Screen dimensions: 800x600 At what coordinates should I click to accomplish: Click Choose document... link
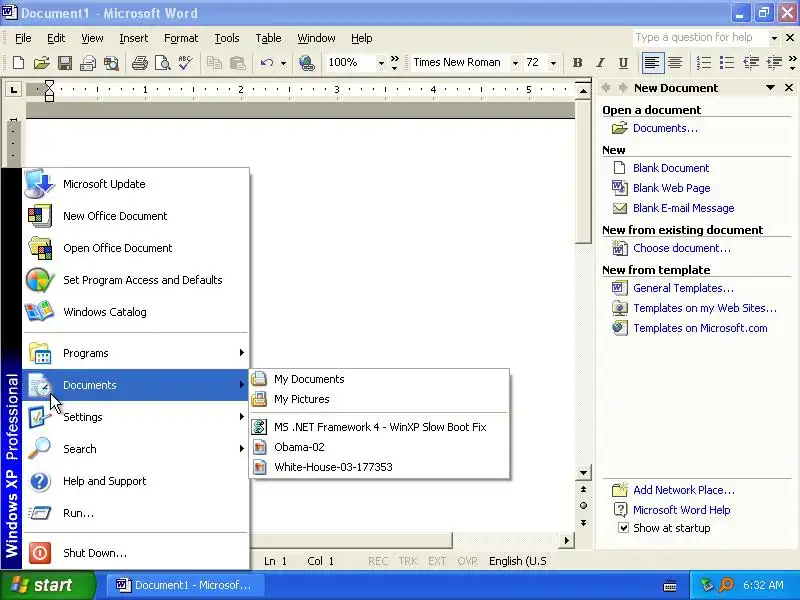682,248
